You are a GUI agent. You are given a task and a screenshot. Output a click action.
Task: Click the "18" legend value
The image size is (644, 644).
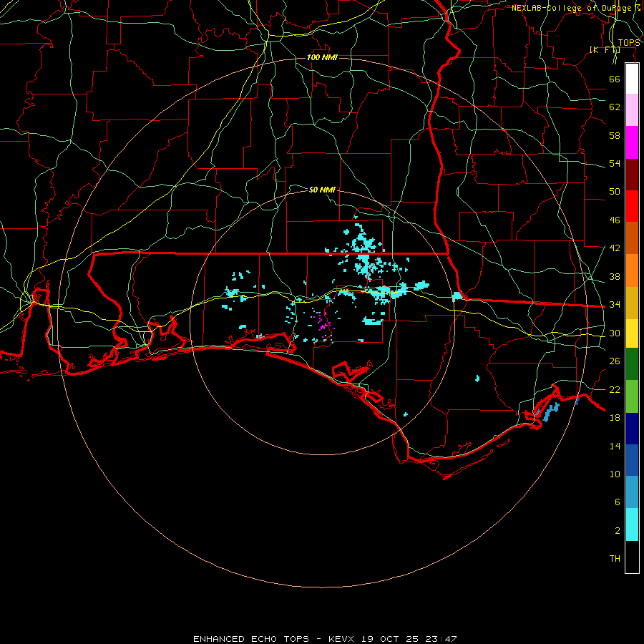click(615, 418)
